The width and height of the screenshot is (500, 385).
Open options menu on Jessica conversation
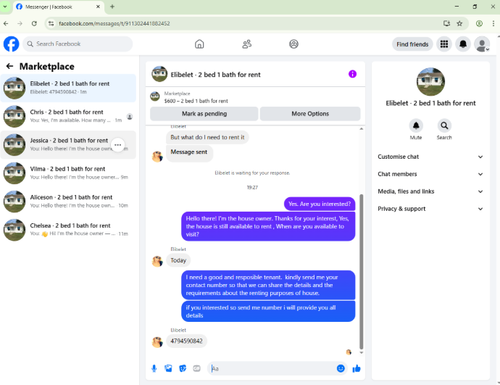(x=118, y=145)
